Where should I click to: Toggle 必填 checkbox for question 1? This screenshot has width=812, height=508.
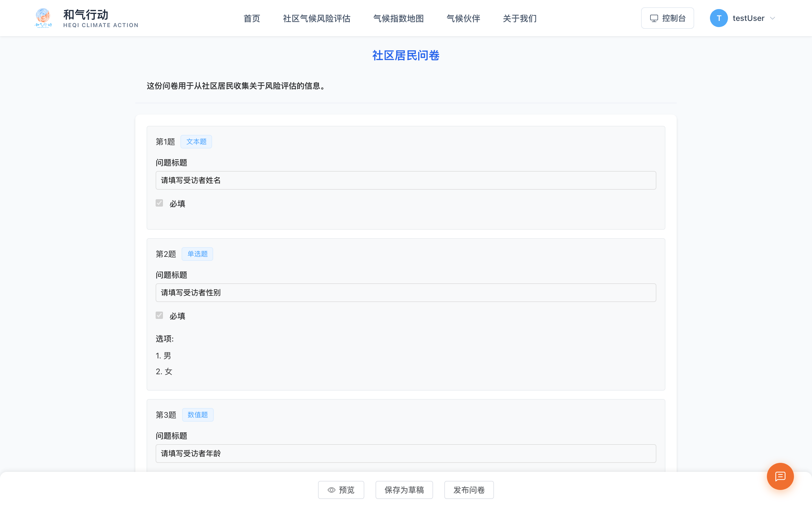click(x=159, y=203)
